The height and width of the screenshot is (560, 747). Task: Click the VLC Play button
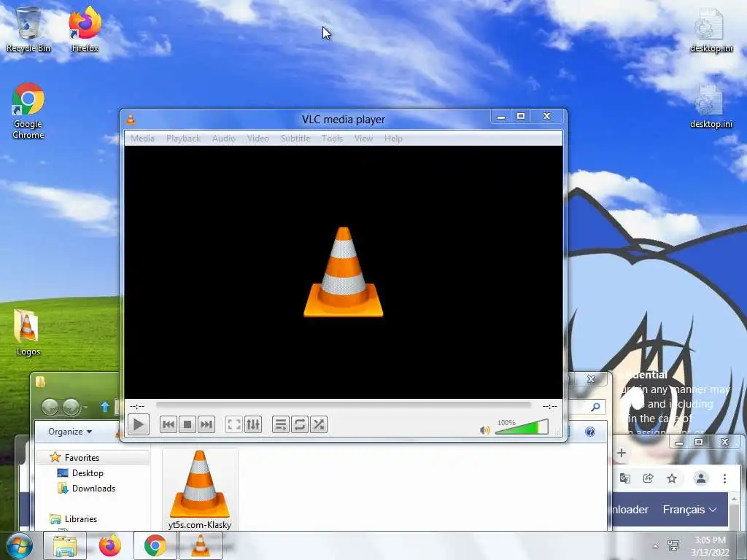pos(139,424)
